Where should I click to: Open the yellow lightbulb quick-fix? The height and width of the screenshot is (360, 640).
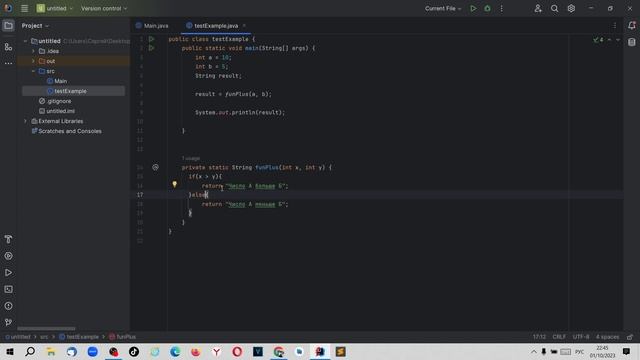(174, 184)
